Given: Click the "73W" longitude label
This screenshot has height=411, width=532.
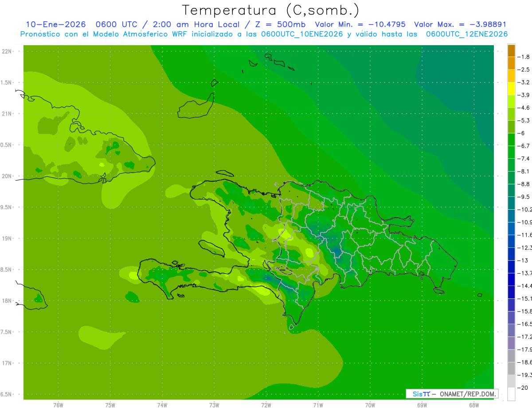Looking at the screenshot, I should click(x=214, y=405).
